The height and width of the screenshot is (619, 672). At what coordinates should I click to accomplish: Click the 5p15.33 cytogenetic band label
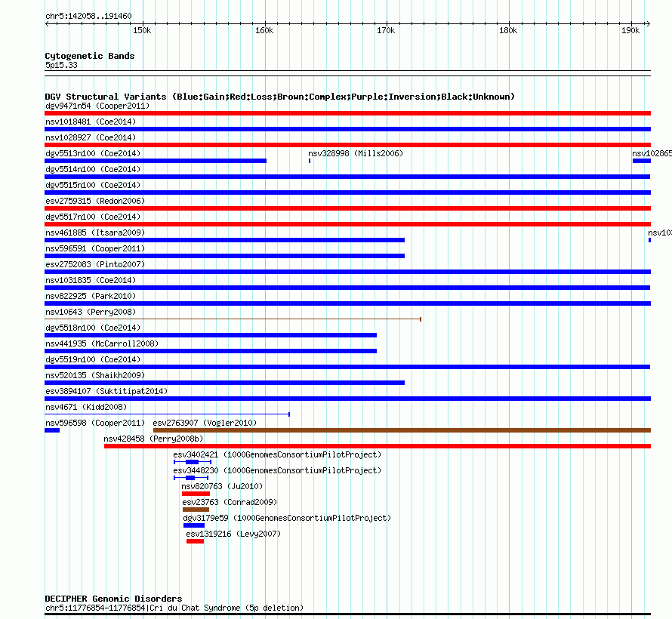(61, 65)
